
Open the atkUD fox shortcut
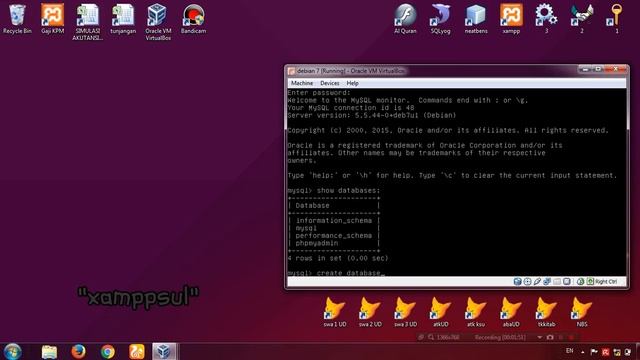coord(441,312)
